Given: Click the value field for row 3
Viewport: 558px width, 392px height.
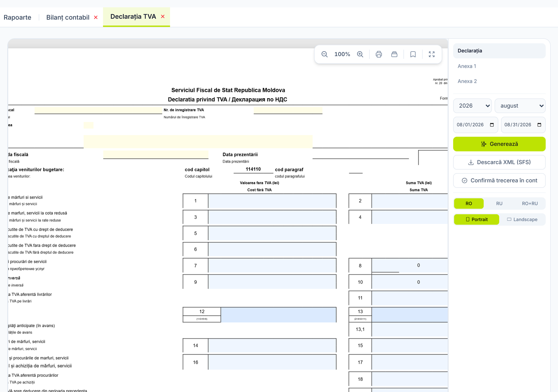Looking at the screenshot, I should (272, 217).
